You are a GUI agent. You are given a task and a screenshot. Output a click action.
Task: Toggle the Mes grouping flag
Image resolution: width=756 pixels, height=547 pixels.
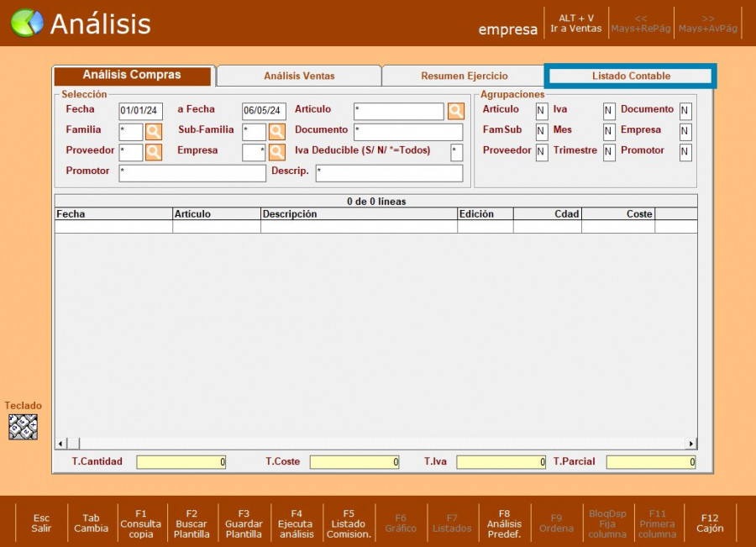point(609,132)
